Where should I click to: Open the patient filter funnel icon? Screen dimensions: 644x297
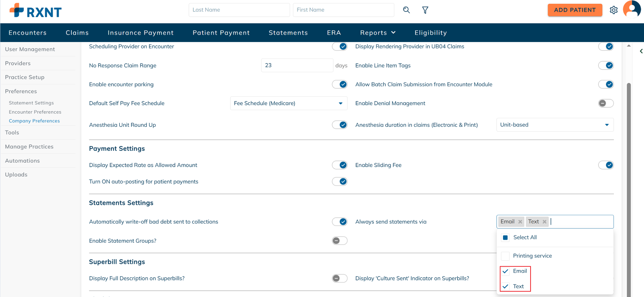click(x=425, y=10)
